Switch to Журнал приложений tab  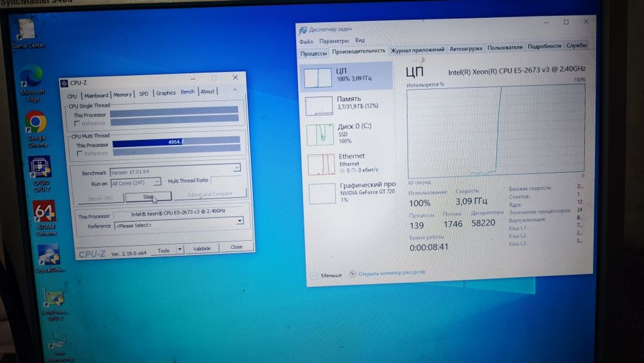[417, 50]
